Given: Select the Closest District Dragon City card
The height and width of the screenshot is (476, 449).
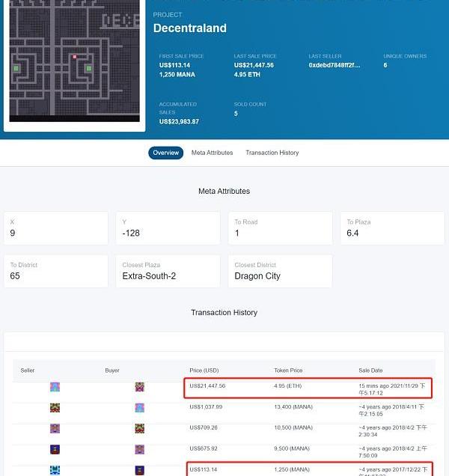Looking at the screenshot, I should (x=280, y=271).
